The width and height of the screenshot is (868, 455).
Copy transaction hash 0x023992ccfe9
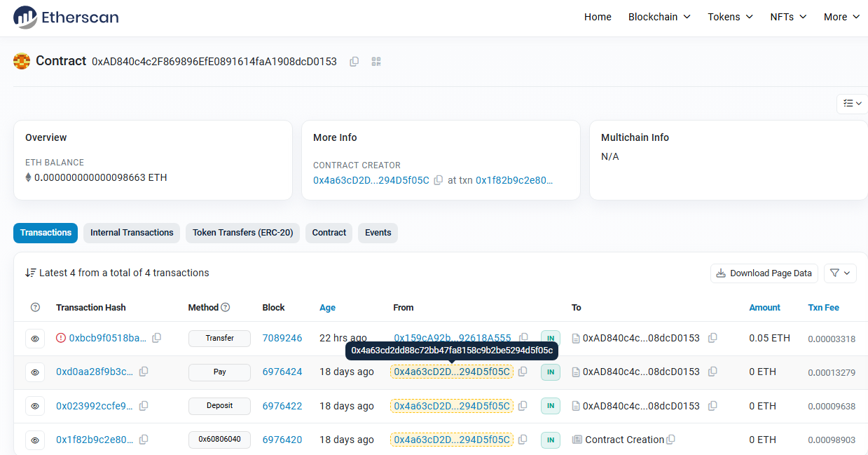point(144,405)
